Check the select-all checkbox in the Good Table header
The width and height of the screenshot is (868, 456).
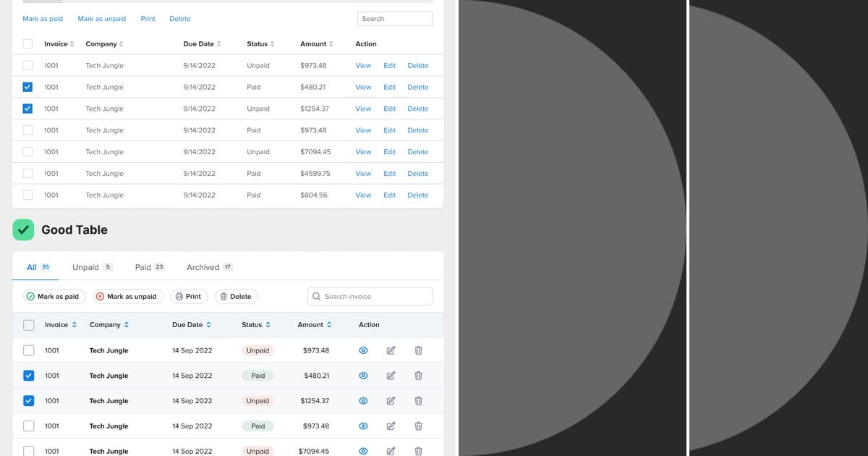pyautogui.click(x=29, y=324)
